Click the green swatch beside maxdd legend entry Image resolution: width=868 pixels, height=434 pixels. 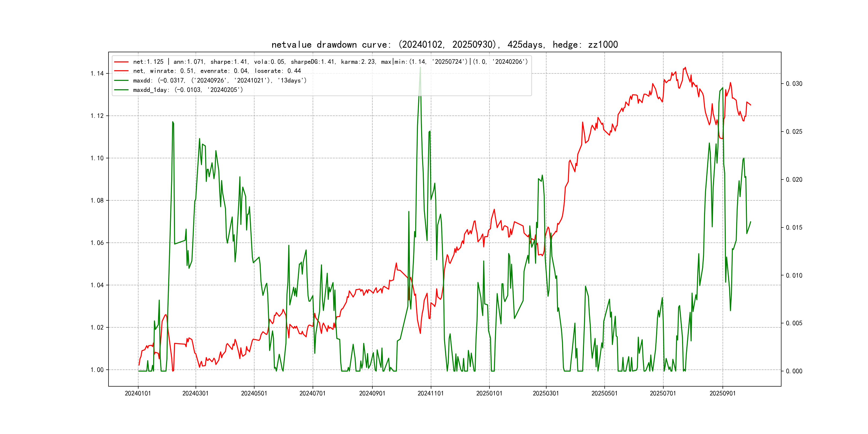click(x=121, y=81)
